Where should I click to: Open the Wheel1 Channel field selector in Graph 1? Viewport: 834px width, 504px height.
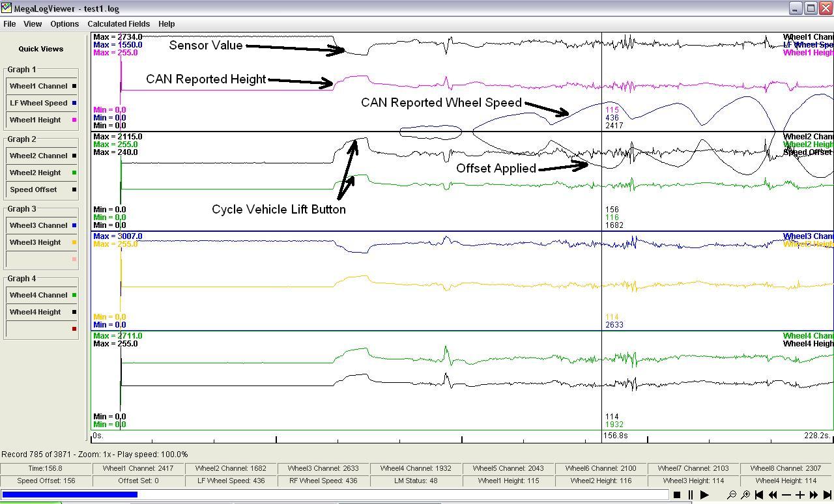[42, 86]
